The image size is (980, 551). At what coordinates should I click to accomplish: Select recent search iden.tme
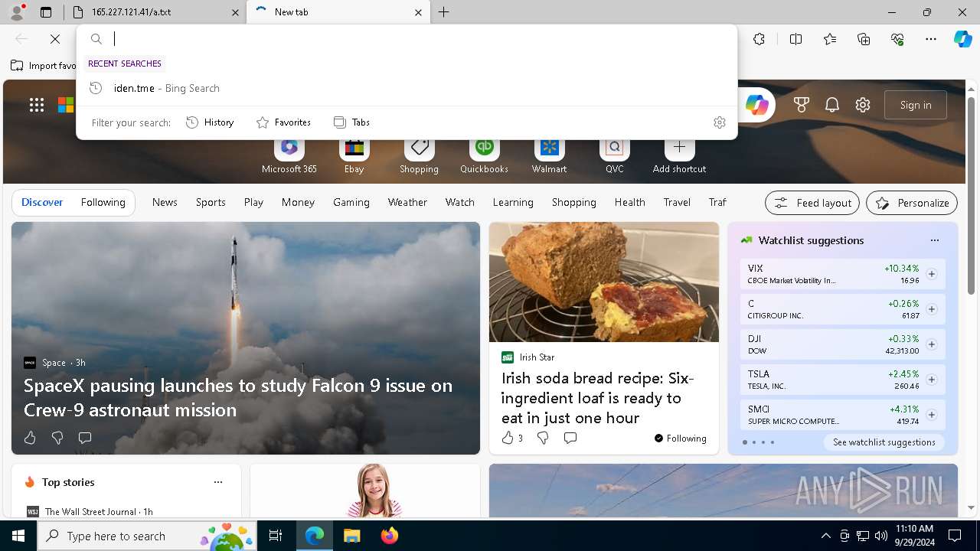pos(407,88)
